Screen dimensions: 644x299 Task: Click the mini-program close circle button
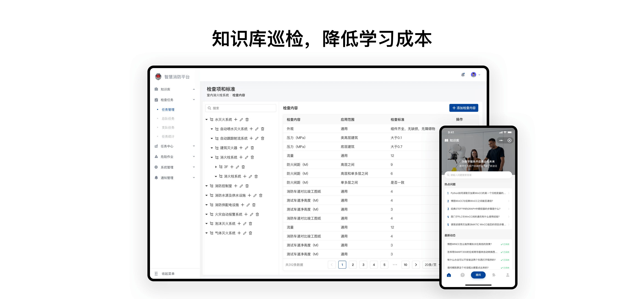coord(509,141)
